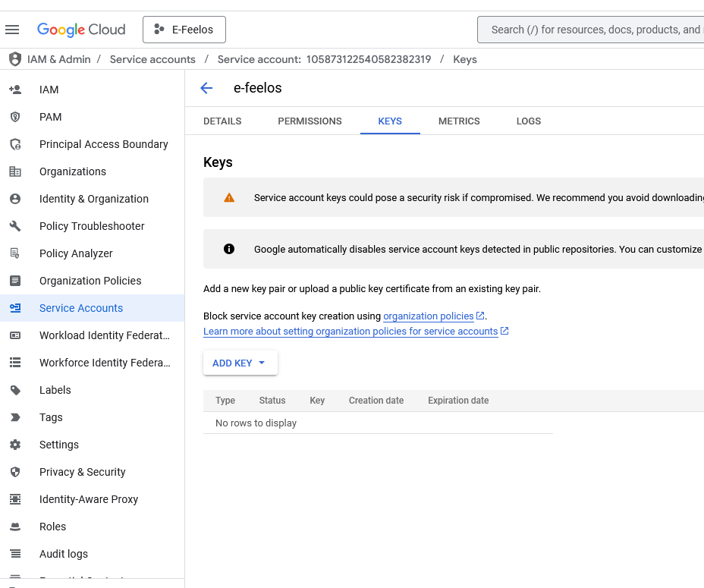Screen dimensions: 704x588
Task: Select Workload Identity Federation in sidebar
Action: point(105,335)
